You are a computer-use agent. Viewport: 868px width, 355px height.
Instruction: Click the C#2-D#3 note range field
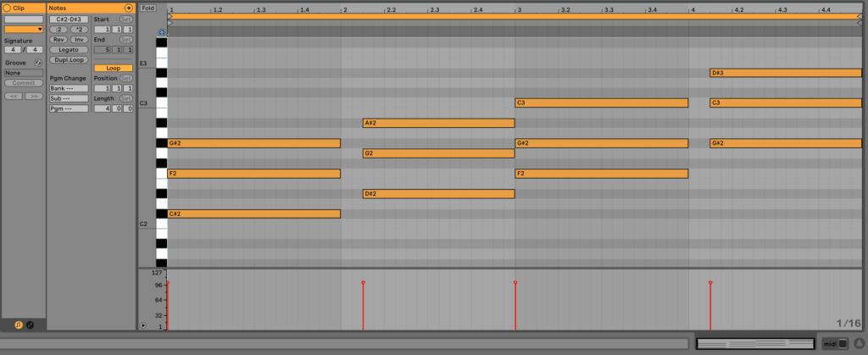(69, 19)
